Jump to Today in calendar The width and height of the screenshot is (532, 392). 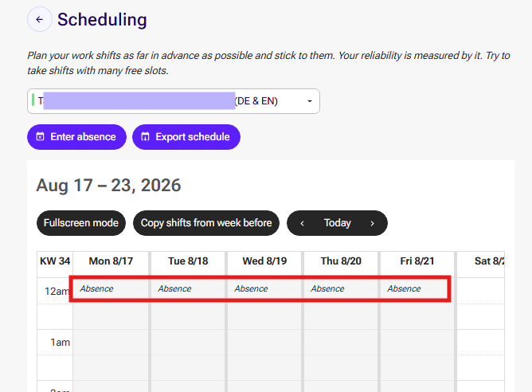tap(337, 223)
